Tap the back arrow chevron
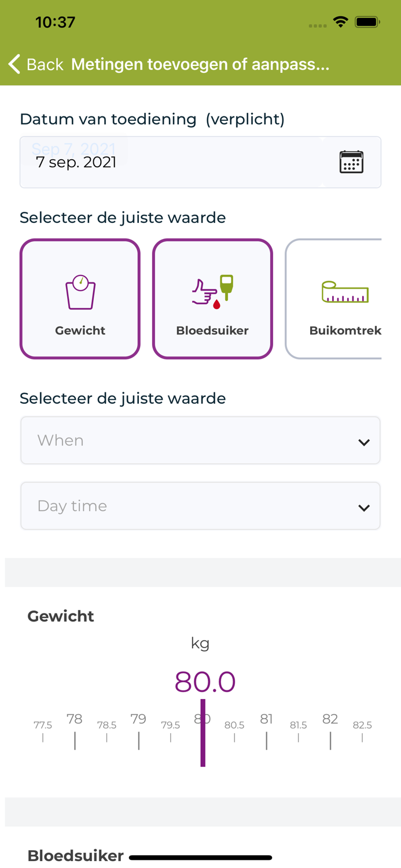This screenshot has width=401, height=868. click(x=14, y=64)
